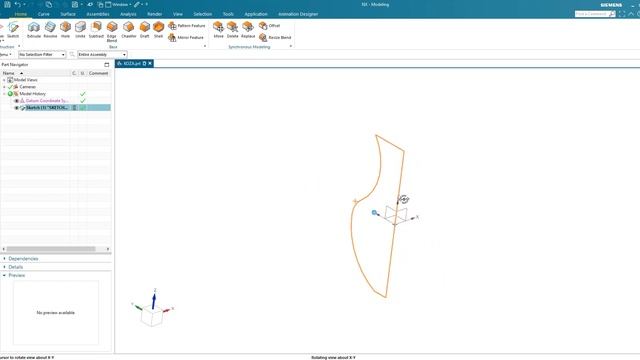Open the Render ribbon tab
The width and height of the screenshot is (640, 360).
[155, 14]
